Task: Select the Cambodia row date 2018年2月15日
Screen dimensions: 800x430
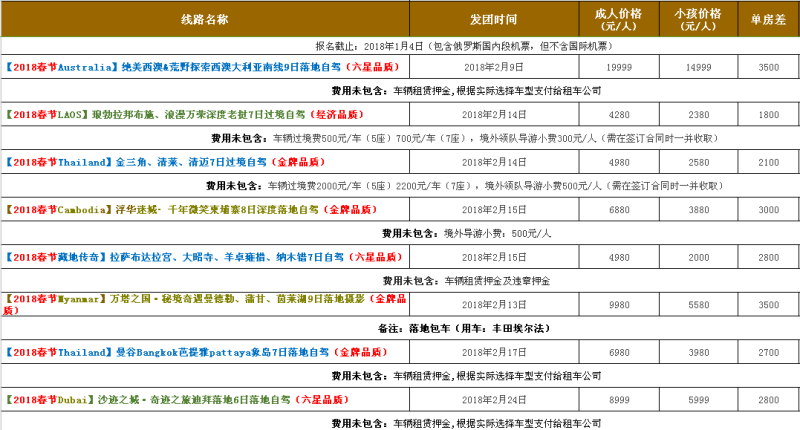Action: tap(493, 210)
